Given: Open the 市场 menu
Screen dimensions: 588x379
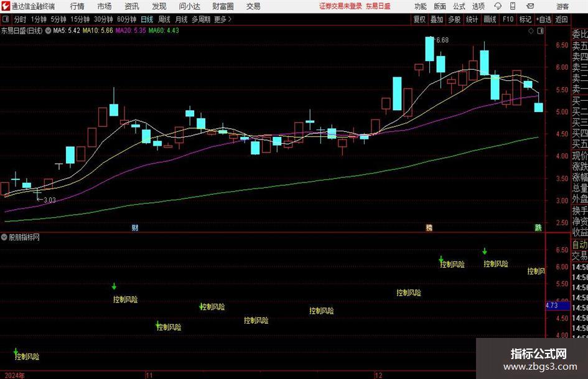Looking at the screenshot, I should pos(105,6).
